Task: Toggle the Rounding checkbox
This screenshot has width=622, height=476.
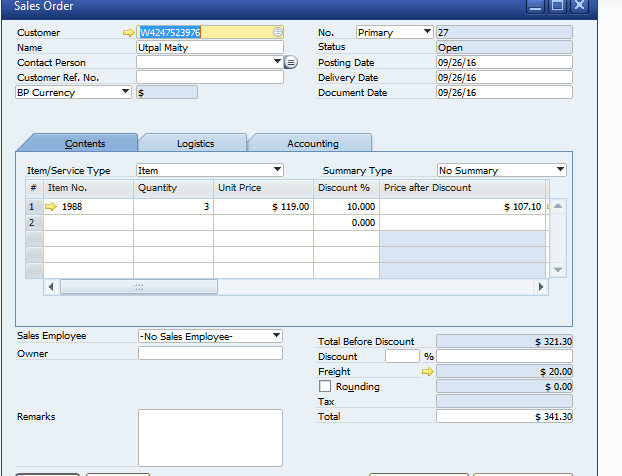Action: (325, 386)
